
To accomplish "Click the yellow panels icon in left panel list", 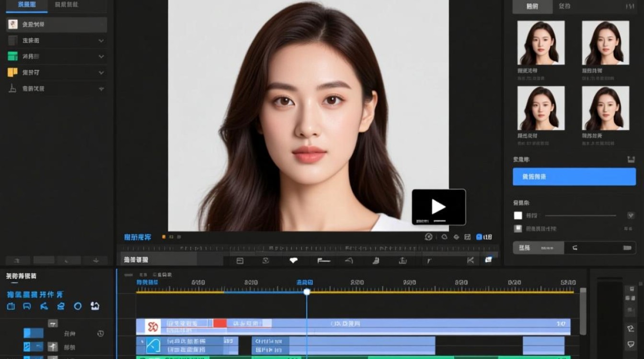I will 12,72.
